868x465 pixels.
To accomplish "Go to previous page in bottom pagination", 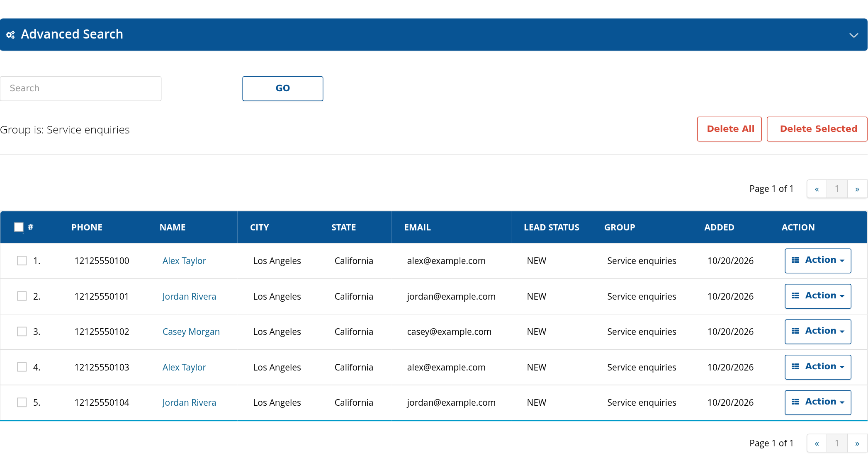I will (817, 443).
